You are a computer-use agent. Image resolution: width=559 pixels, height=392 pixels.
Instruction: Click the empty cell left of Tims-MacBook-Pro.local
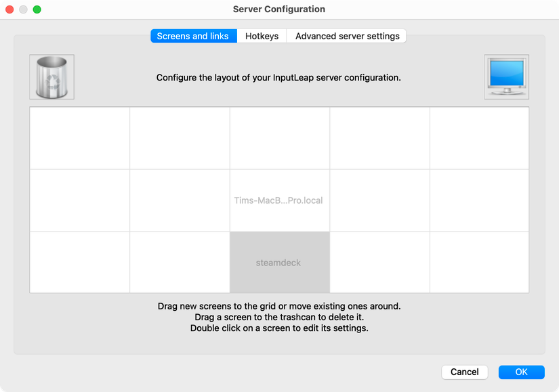click(180, 200)
